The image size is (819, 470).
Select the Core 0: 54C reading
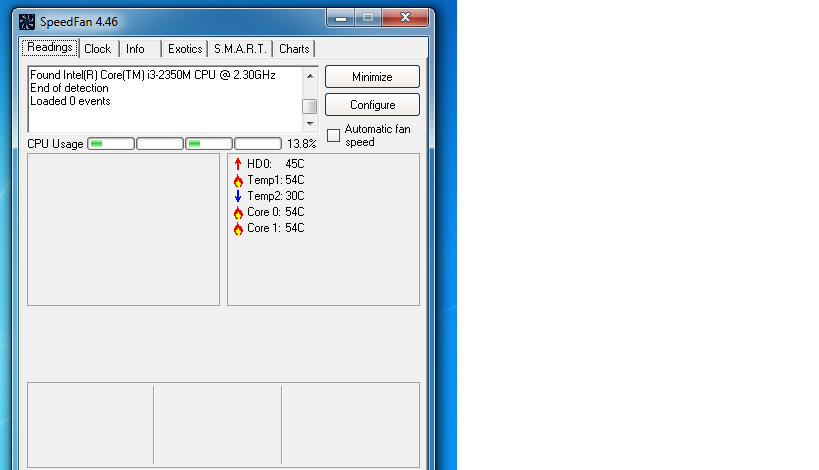[x=275, y=212]
